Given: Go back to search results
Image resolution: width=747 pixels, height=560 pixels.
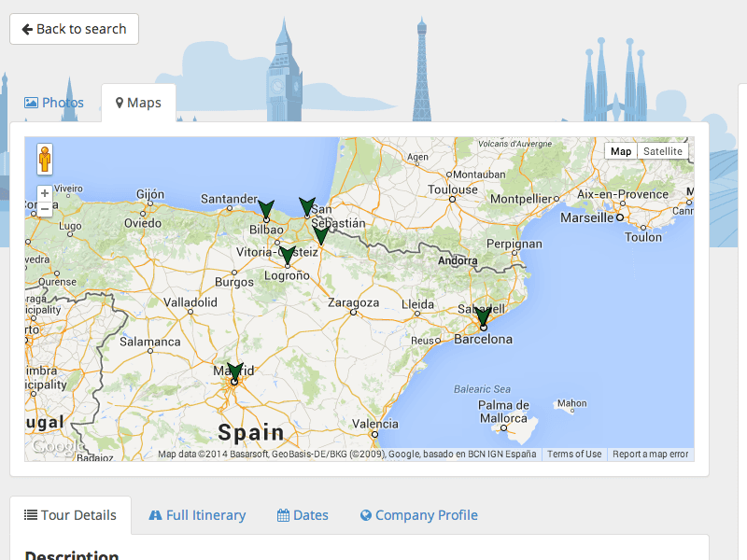Looking at the screenshot, I should pyautogui.click(x=75, y=29).
